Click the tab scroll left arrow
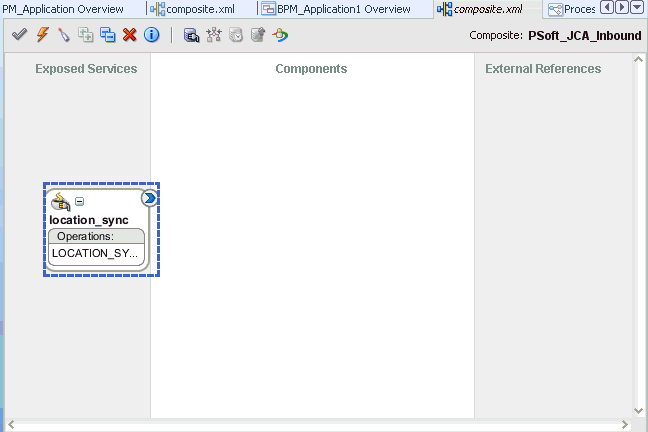 (607, 7)
